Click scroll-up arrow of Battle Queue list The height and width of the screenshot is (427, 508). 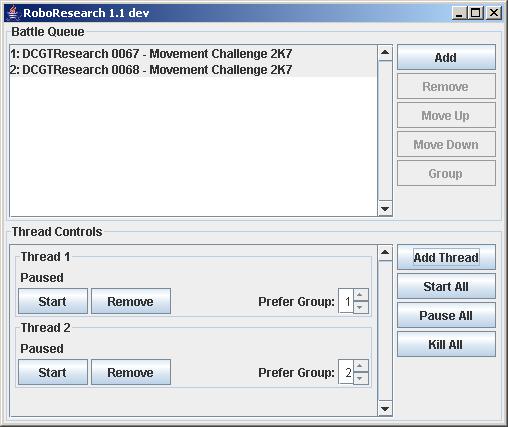[x=385, y=53]
